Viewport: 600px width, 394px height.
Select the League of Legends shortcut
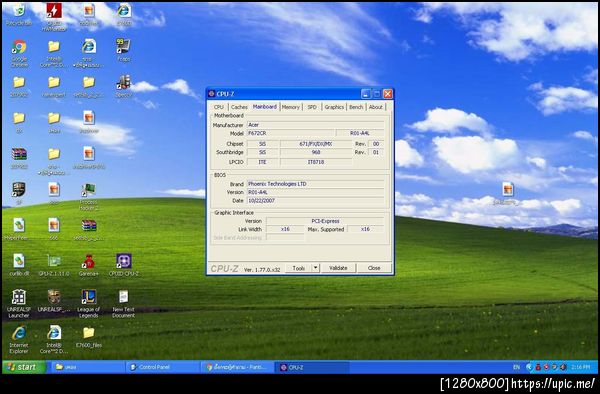pyautogui.click(x=89, y=304)
